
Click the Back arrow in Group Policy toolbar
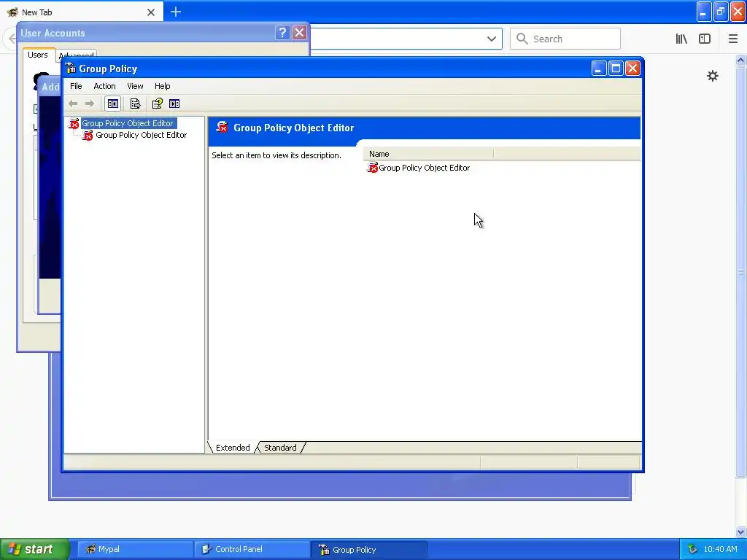[73, 104]
